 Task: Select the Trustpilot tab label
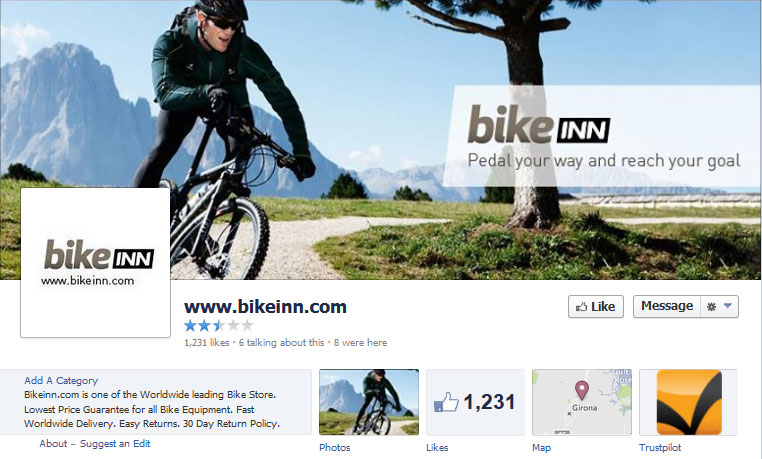coord(660,447)
